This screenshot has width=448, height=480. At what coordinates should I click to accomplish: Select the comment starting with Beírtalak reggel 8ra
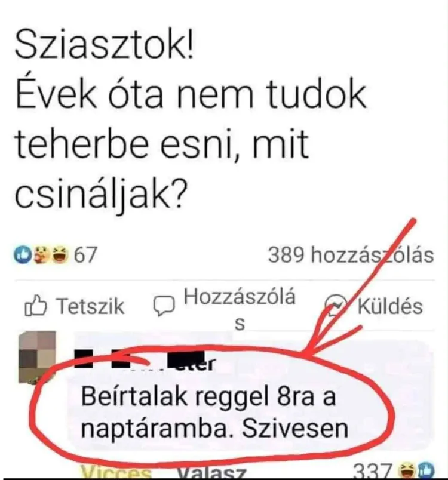click(x=214, y=412)
